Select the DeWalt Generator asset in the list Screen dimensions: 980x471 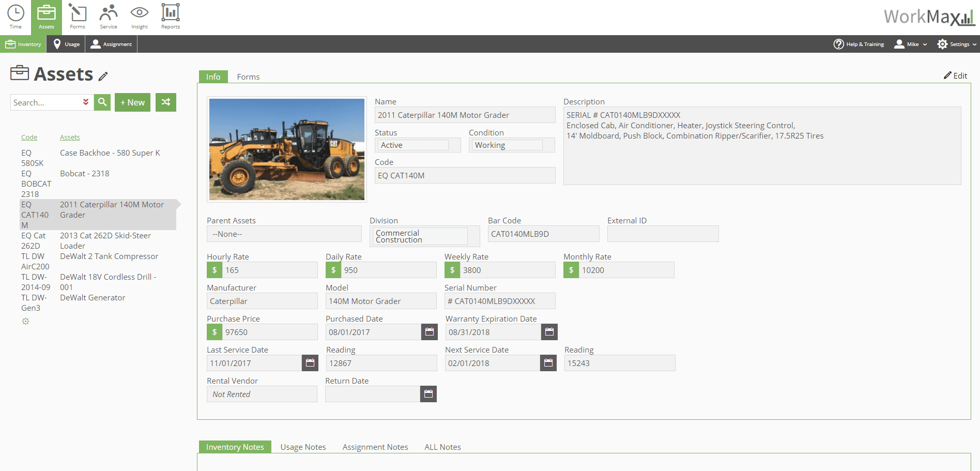point(93,297)
